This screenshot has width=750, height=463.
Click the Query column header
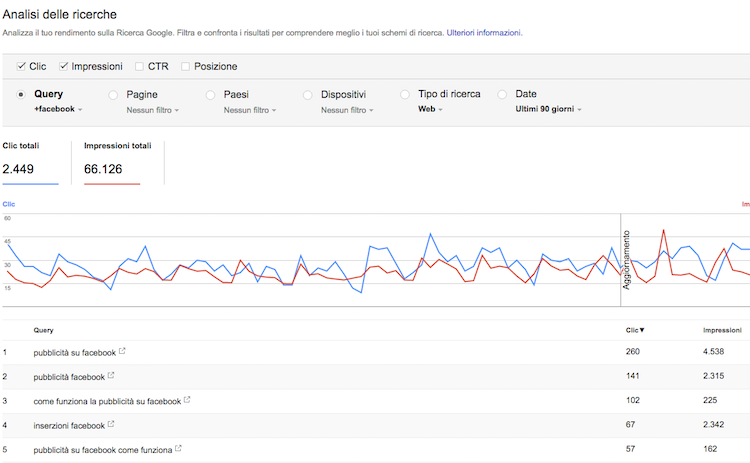[x=44, y=330]
